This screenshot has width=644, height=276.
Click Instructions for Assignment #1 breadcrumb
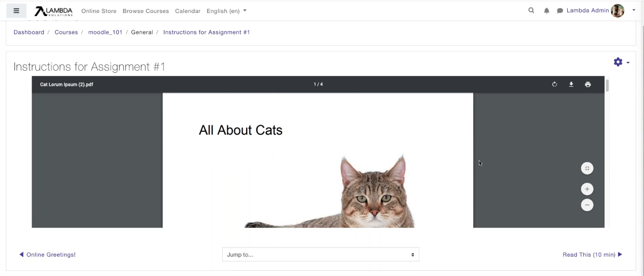click(x=207, y=32)
